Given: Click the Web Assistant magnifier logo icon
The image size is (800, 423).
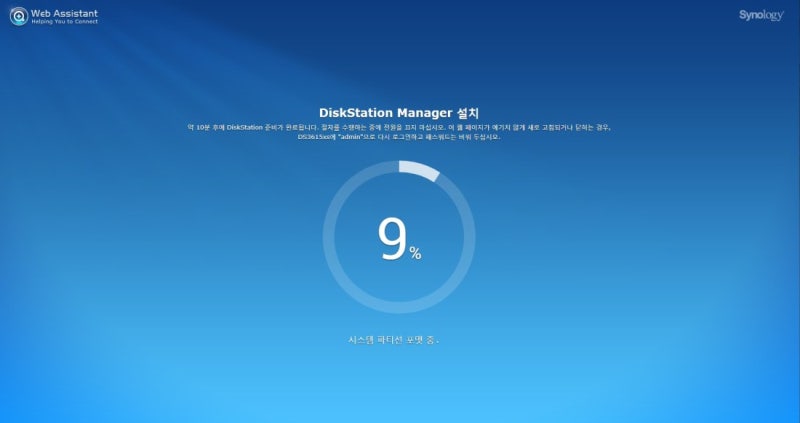Looking at the screenshot, I should [x=19, y=16].
